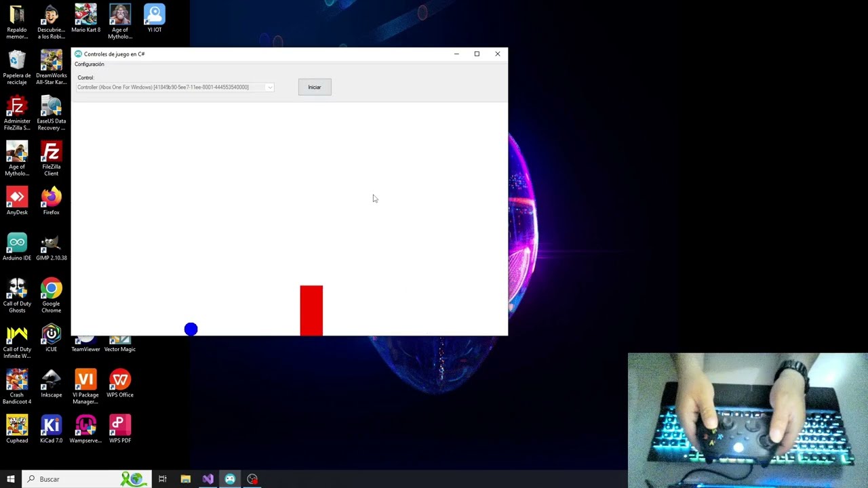
Task: Select the GIMP 2.10.38 desktop icon
Action: coord(51,247)
